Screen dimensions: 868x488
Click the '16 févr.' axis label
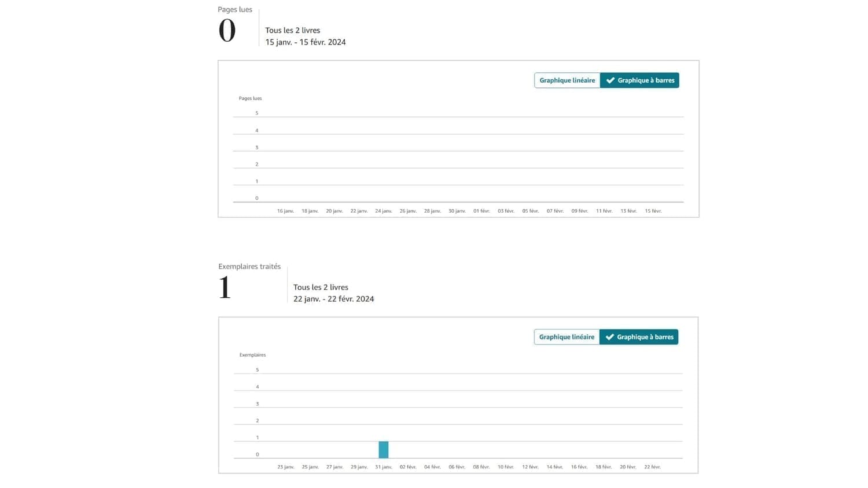[x=579, y=467]
